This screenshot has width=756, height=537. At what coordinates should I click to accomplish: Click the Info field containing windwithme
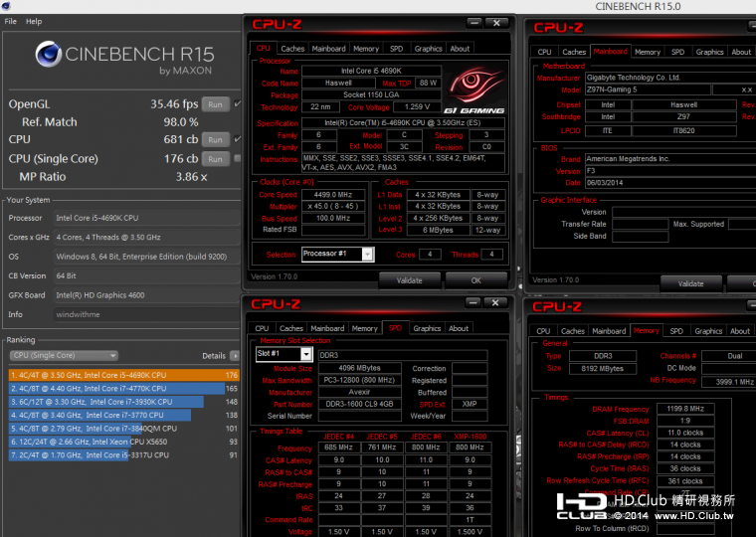pos(144,314)
